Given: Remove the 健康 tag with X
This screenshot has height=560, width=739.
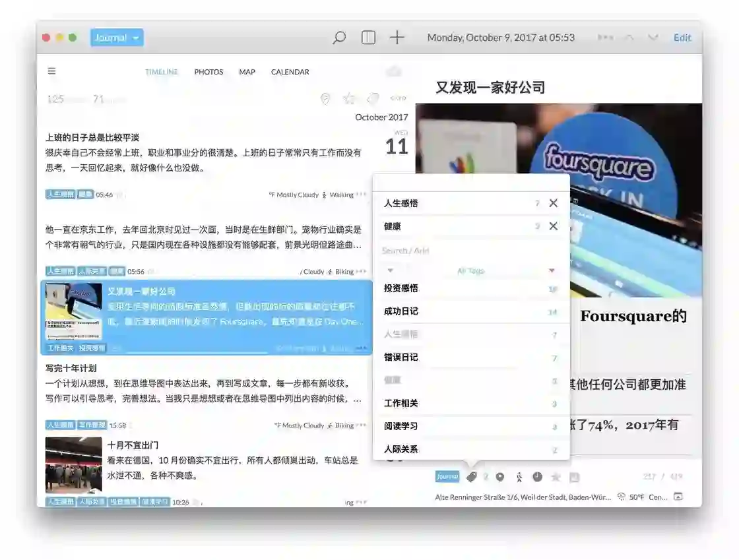Looking at the screenshot, I should [x=554, y=226].
